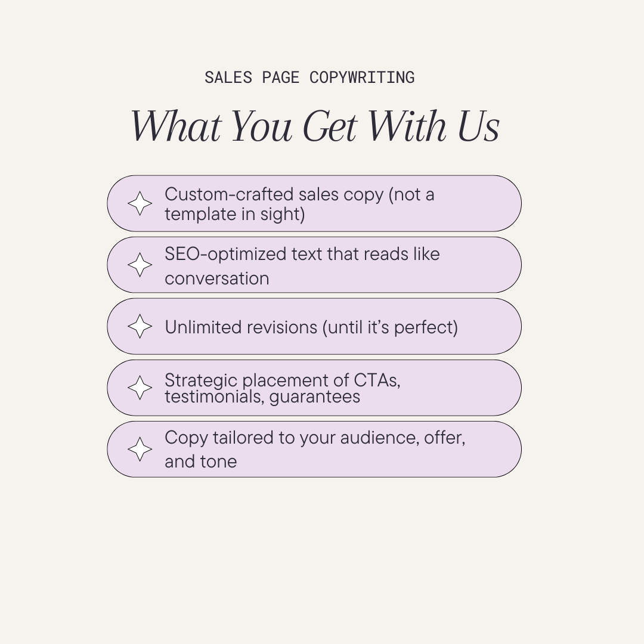Select the Unlimited revisions pill

point(314,327)
